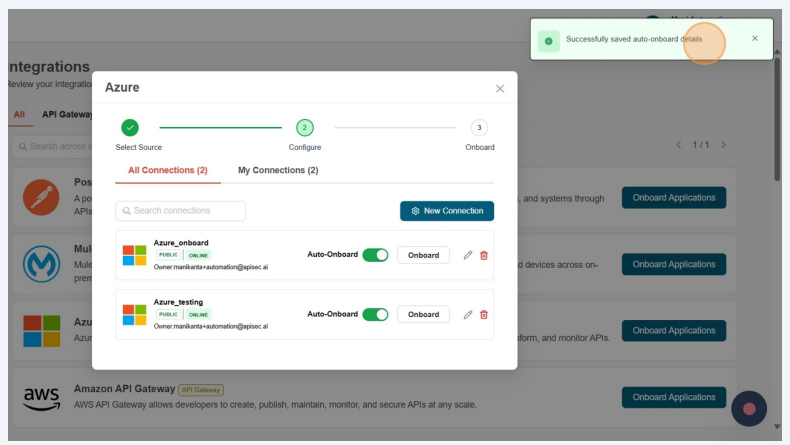The width and height of the screenshot is (790, 445).
Task: Dismiss the success notification toast
Action: pos(755,39)
